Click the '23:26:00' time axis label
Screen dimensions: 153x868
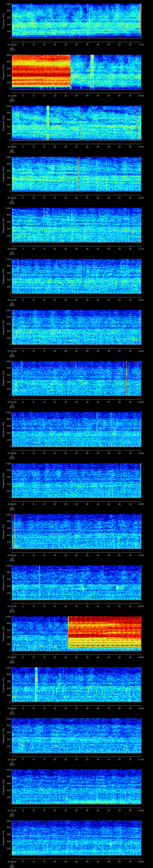[12, 555]
